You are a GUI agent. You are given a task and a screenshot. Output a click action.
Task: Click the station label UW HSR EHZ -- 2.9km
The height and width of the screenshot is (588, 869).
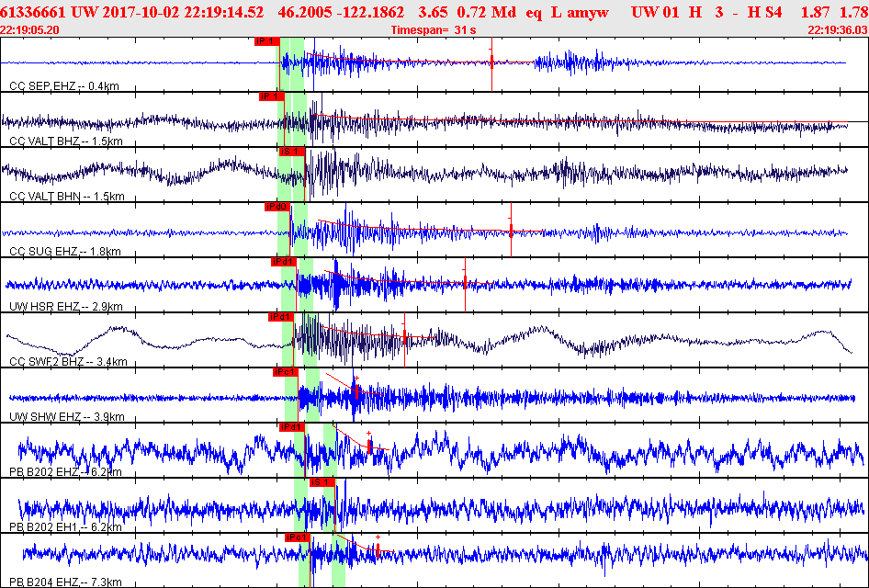click(x=66, y=306)
